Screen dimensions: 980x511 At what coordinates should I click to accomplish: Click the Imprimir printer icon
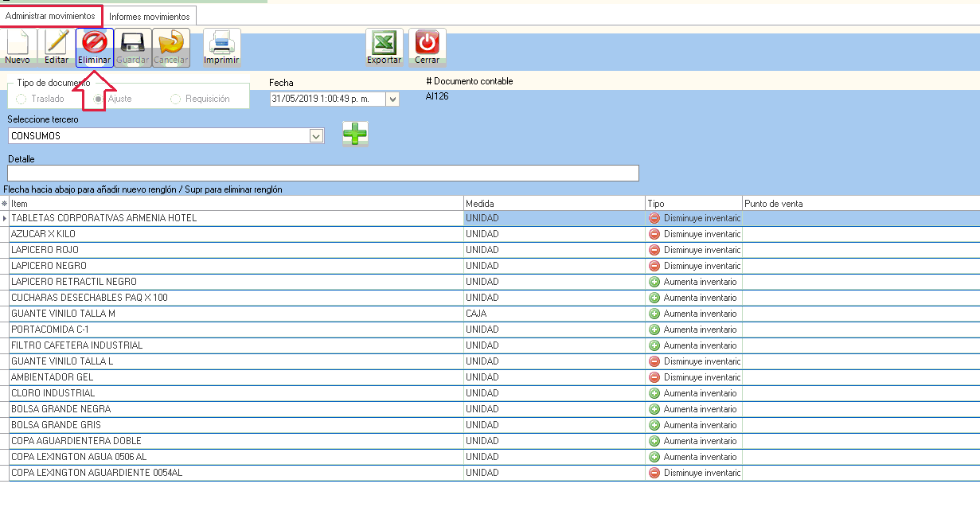[x=221, y=47]
